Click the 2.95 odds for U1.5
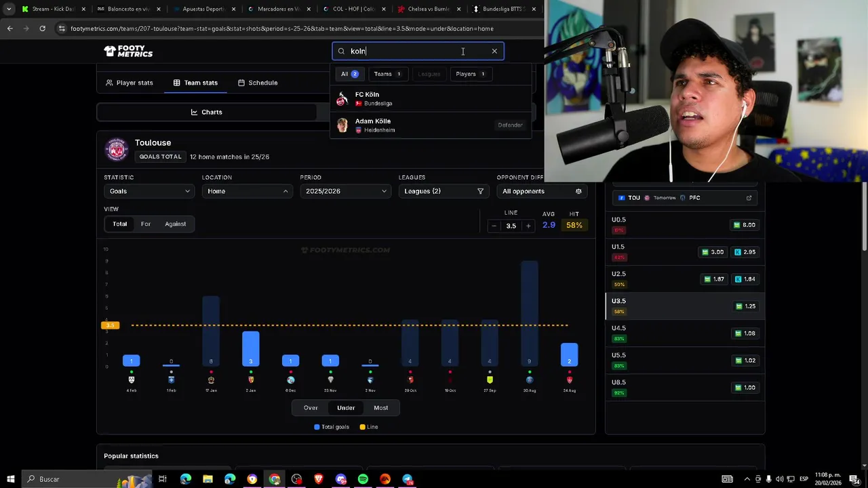Image resolution: width=868 pixels, height=488 pixels. pos(744,252)
